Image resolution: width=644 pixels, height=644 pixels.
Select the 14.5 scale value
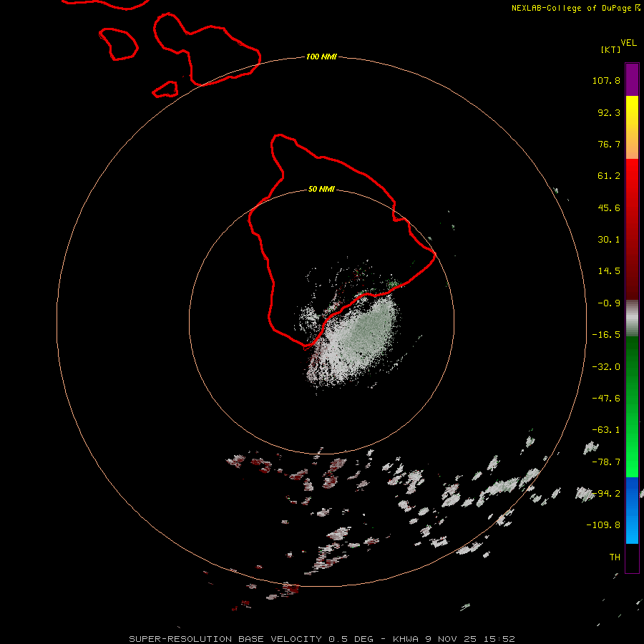click(x=609, y=271)
